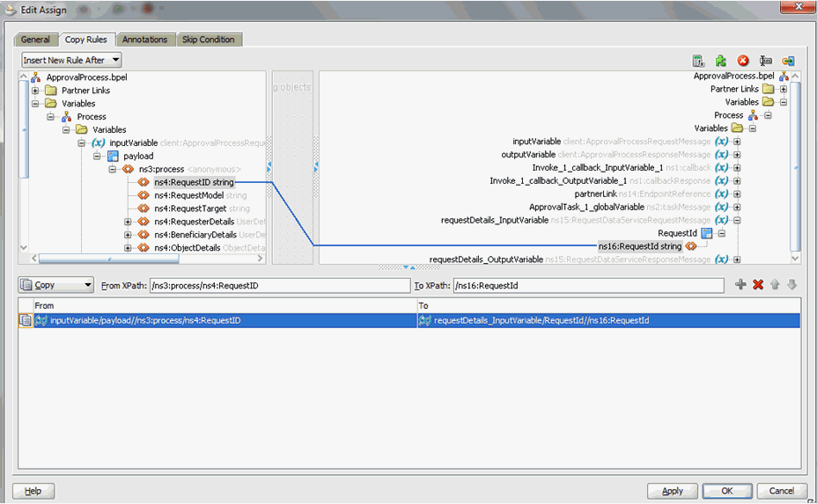Select the From column header
The height and width of the screenshot is (504, 817).
[225, 305]
